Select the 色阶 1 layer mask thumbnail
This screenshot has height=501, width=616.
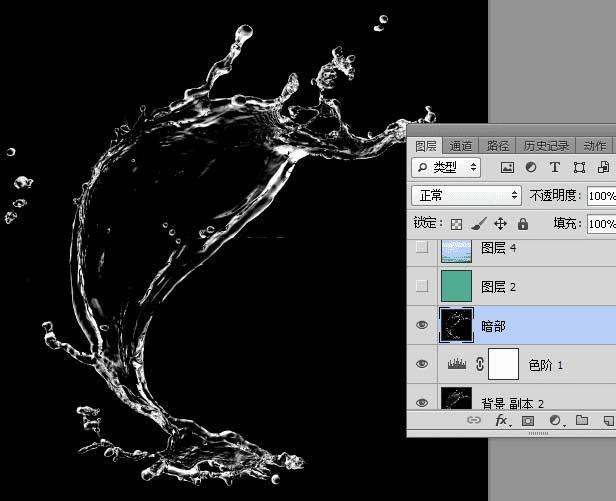503,365
